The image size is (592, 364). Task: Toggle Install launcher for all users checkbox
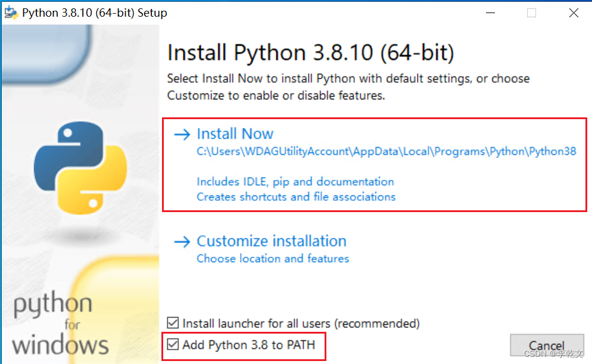173,323
